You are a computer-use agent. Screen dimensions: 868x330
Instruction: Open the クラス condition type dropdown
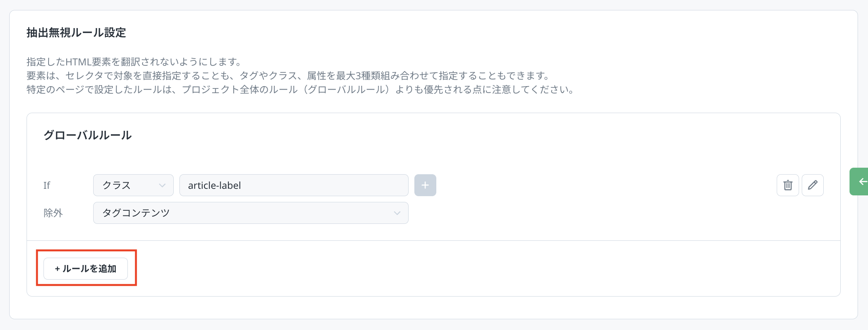pyautogui.click(x=133, y=185)
